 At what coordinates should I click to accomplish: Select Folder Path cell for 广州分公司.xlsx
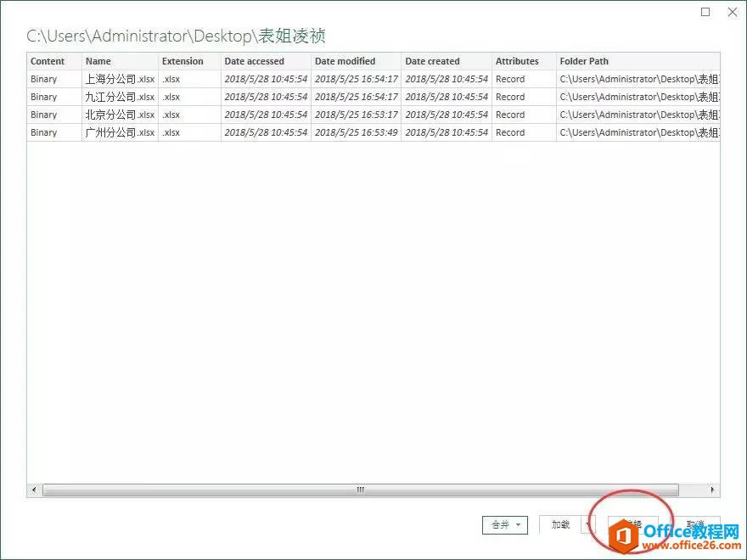(637, 132)
